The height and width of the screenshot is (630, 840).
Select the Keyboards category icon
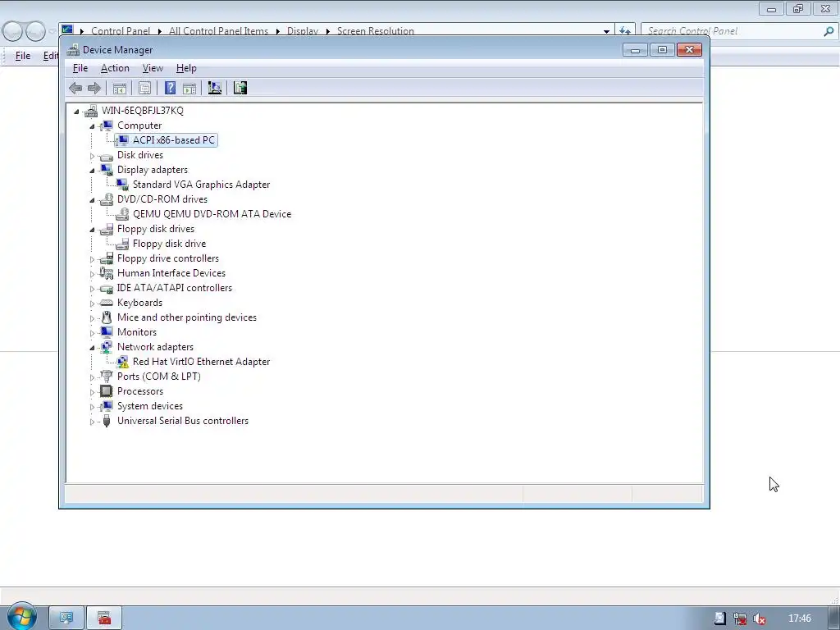click(x=107, y=304)
